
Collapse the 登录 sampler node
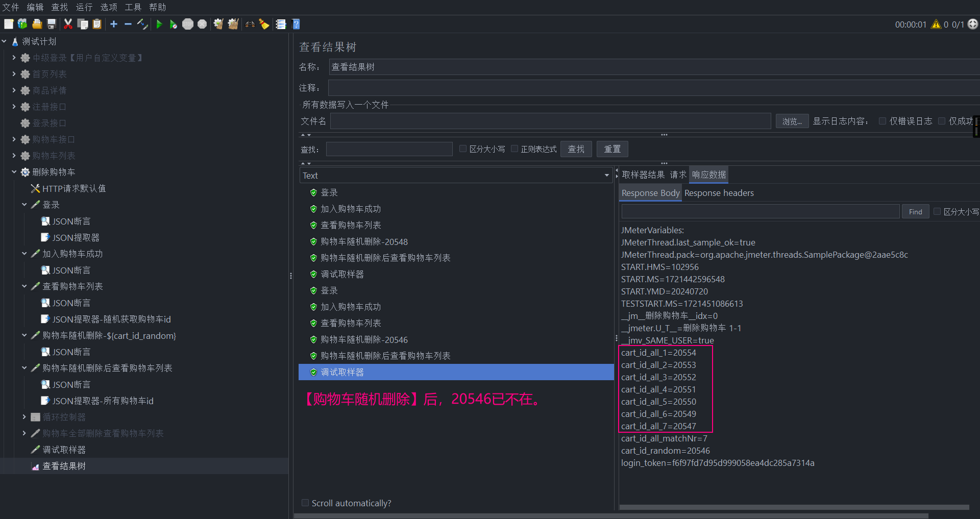pyautogui.click(x=24, y=205)
